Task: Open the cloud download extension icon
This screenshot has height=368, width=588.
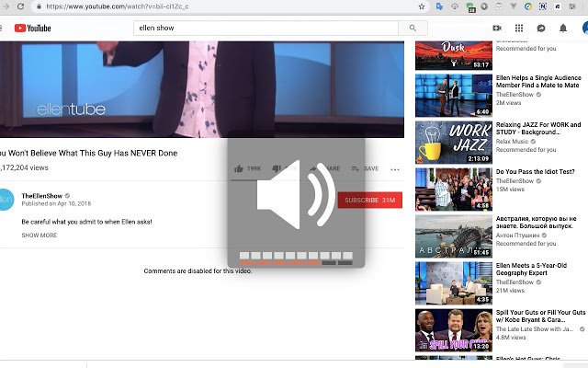Action: [455, 6]
